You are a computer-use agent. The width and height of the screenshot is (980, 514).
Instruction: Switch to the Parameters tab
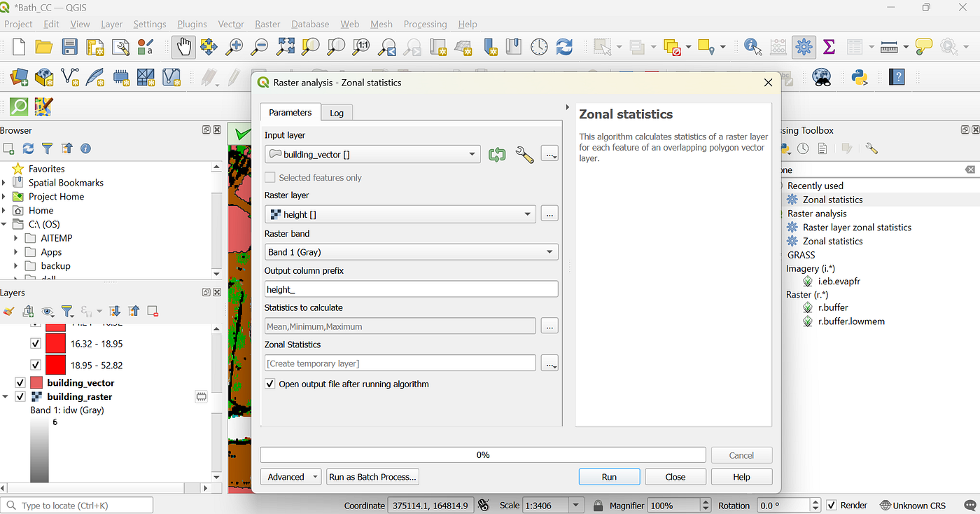click(290, 112)
